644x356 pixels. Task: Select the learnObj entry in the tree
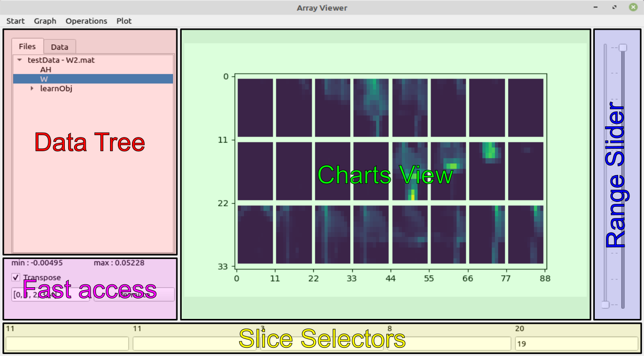coord(56,89)
